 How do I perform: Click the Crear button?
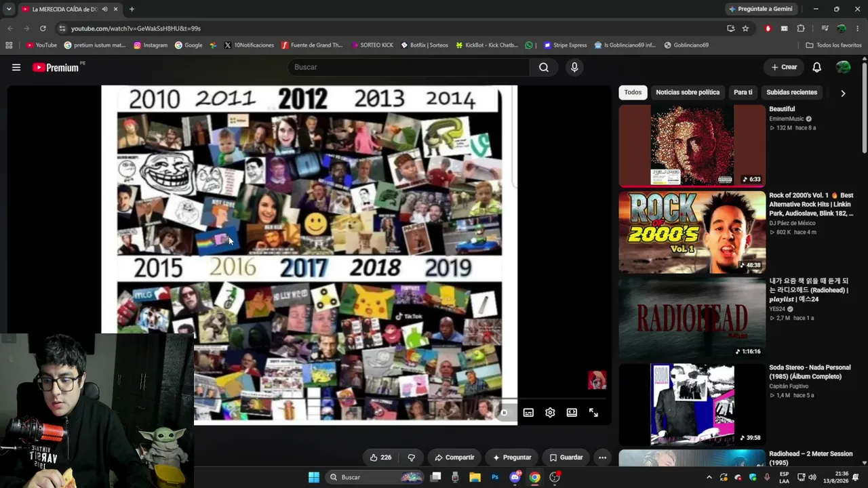pyautogui.click(x=784, y=67)
